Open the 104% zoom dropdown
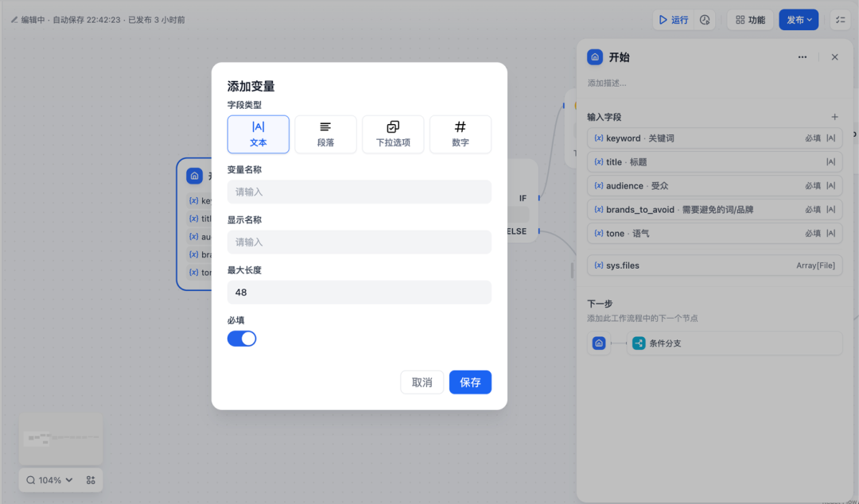This screenshot has height=504, width=859. coord(56,480)
